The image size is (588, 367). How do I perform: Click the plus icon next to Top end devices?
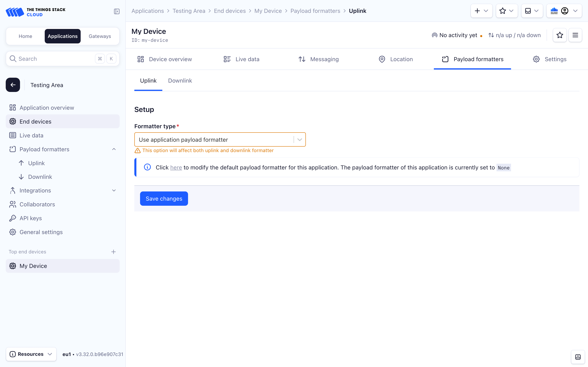click(x=114, y=252)
